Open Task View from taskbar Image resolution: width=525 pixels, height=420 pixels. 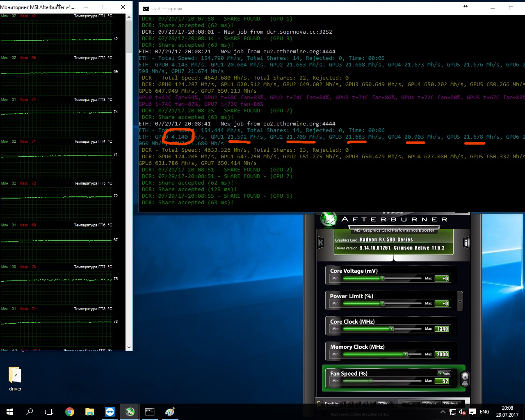[x=49, y=412]
